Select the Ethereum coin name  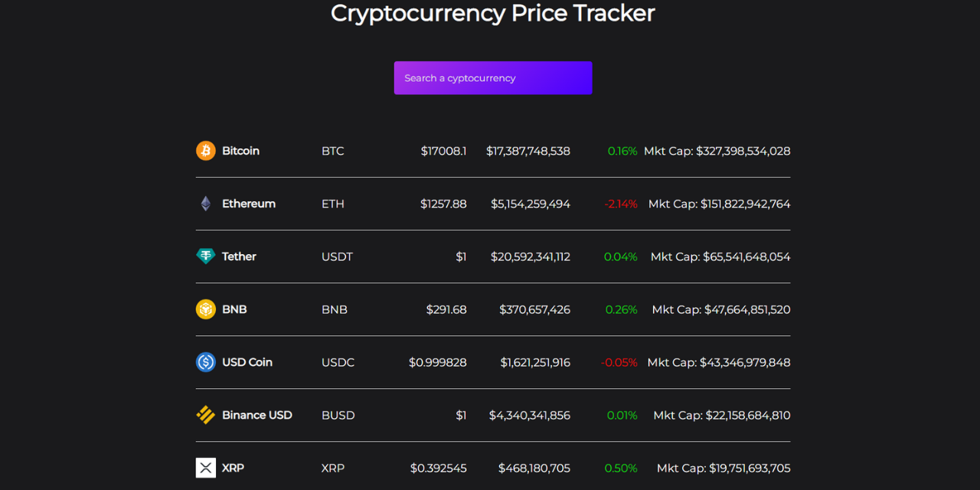pos(249,204)
